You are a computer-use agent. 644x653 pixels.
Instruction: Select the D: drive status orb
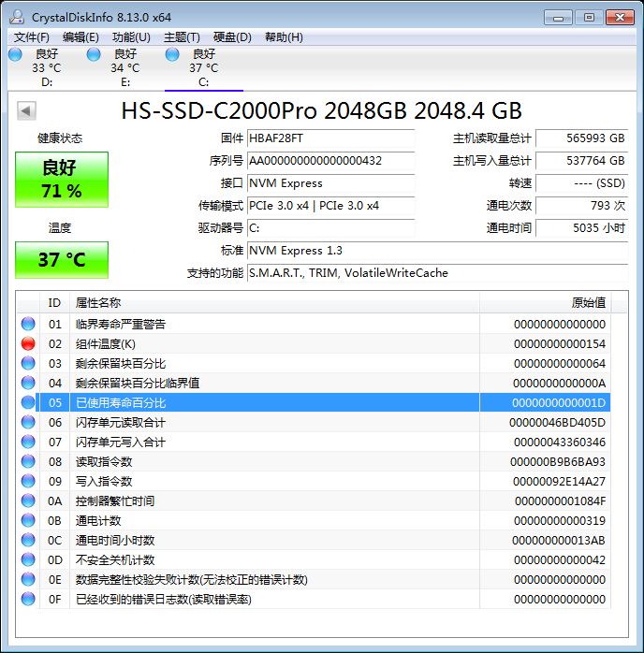[15, 54]
